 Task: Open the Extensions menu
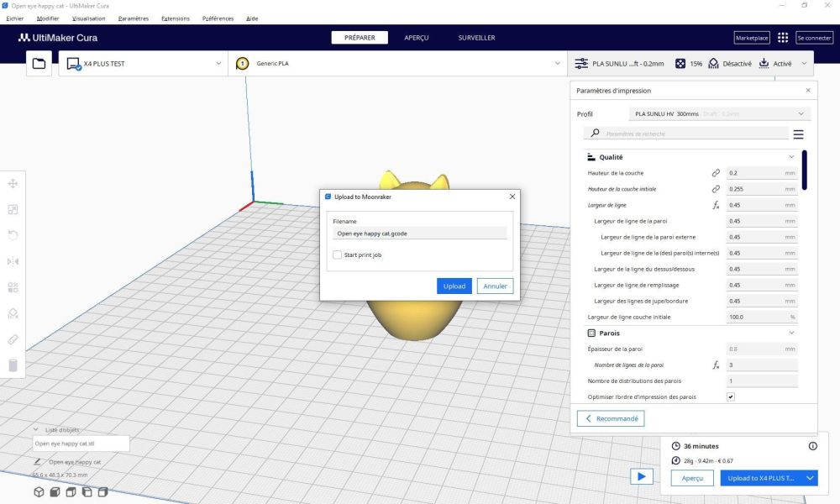point(176,18)
